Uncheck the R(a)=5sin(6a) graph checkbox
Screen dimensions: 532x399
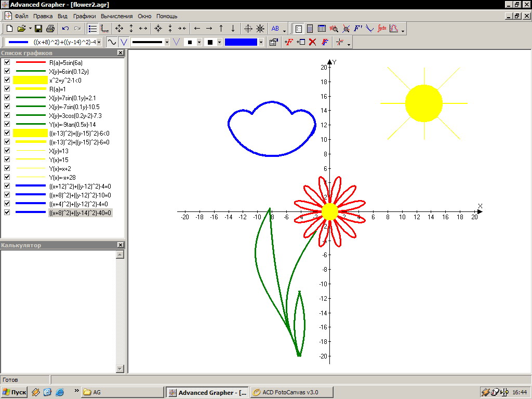[7, 62]
